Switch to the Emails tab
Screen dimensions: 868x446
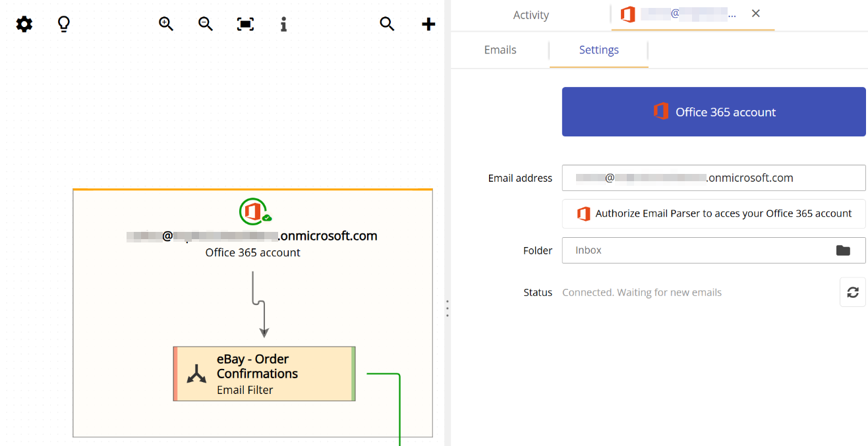tap(500, 49)
